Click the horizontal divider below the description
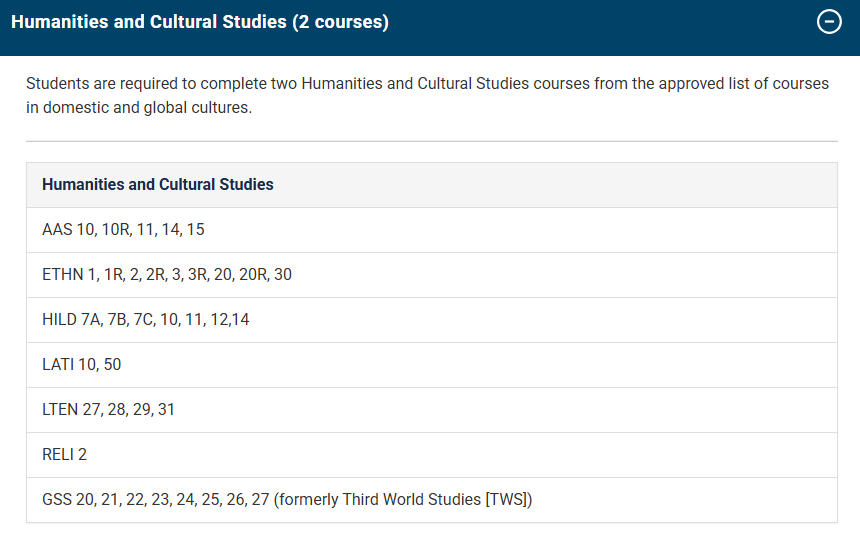The width and height of the screenshot is (860, 551). [431, 141]
